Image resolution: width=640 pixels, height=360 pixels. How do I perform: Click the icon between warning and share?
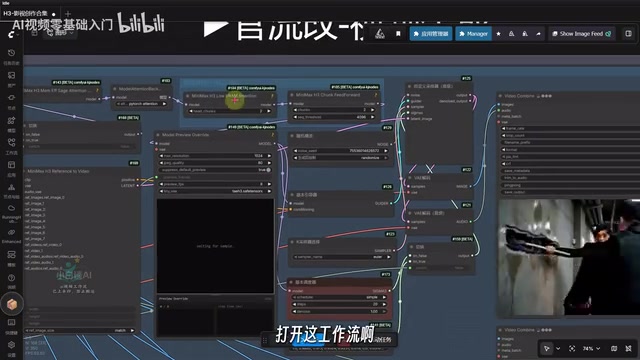[525, 34]
